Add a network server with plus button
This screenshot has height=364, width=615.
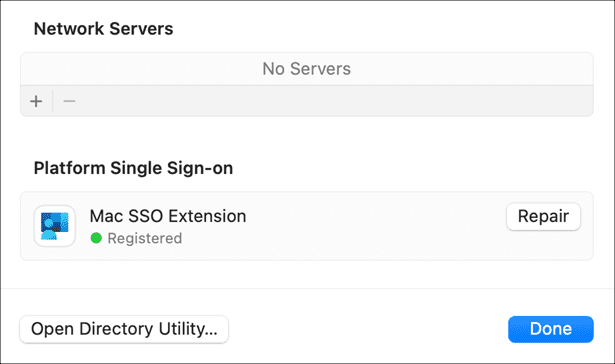click(36, 101)
